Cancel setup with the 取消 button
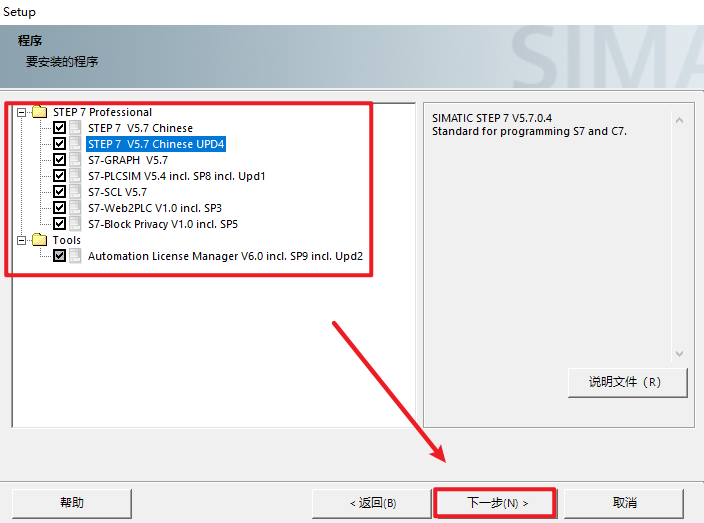 pyautogui.click(x=624, y=503)
